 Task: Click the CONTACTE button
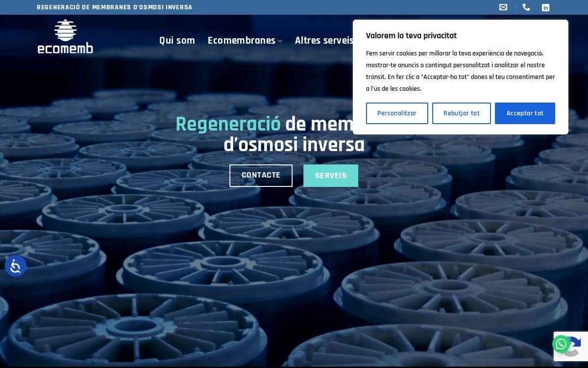point(261,176)
